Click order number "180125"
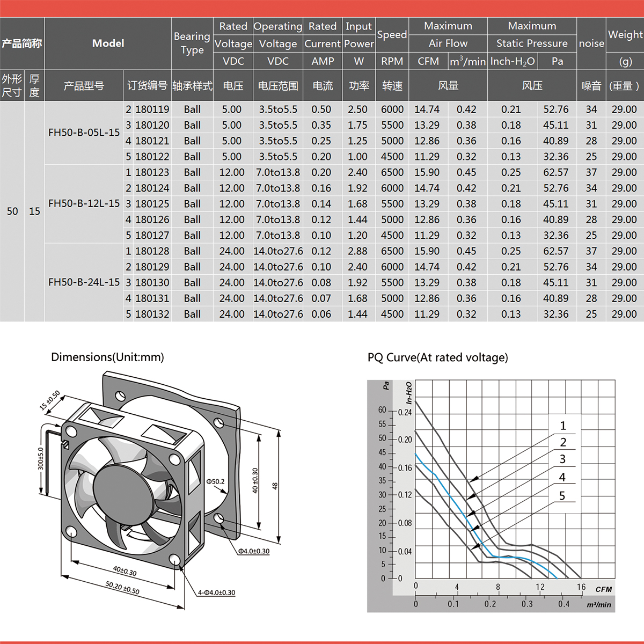644x644 pixels. coord(152,204)
